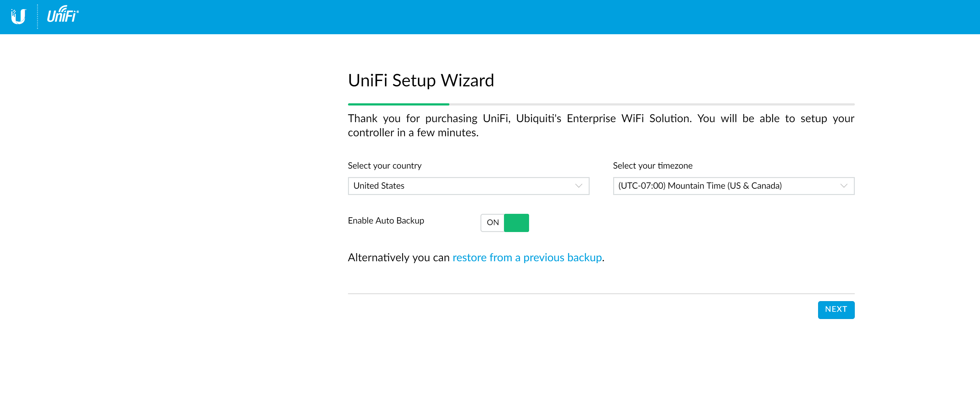980x411 pixels.
Task: Click the divider line between the two logos
Action: 37,16
